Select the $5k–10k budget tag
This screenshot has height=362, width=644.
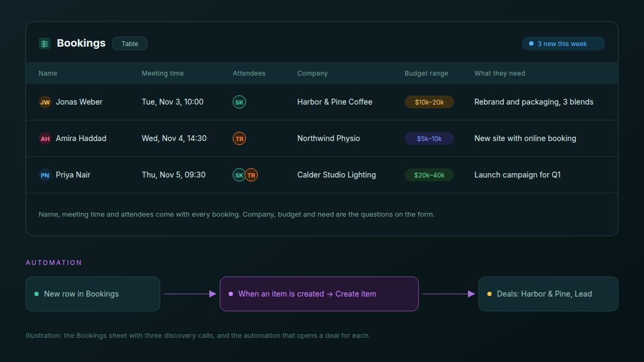pyautogui.click(x=429, y=138)
